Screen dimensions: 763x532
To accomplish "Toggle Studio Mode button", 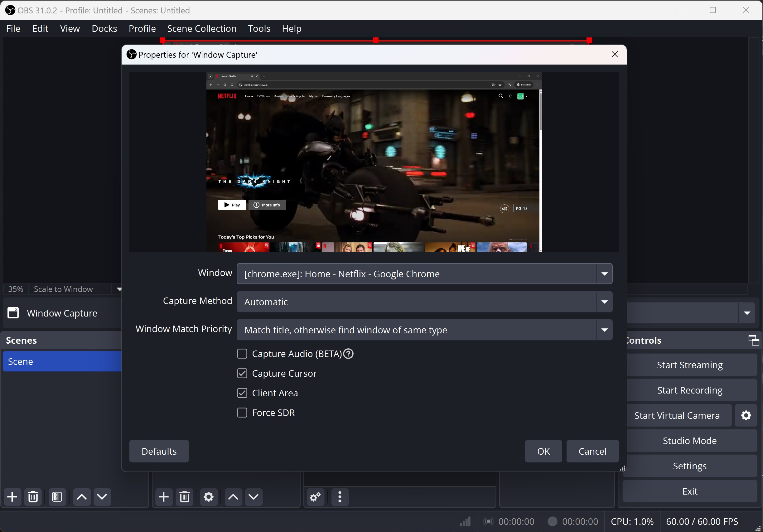I will coord(689,441).
